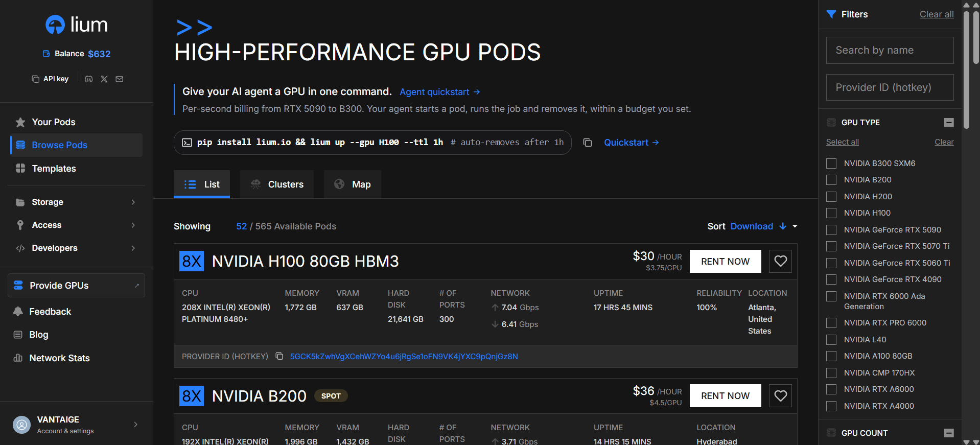Expand the Storage menu chevron

pyautogui.click(x=133, y=202)
